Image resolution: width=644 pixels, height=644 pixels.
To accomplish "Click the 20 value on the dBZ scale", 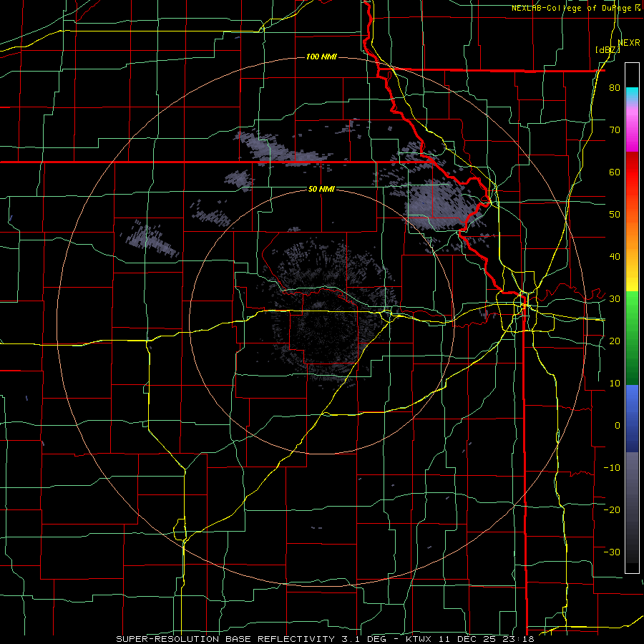I will [x=615, y=341].
